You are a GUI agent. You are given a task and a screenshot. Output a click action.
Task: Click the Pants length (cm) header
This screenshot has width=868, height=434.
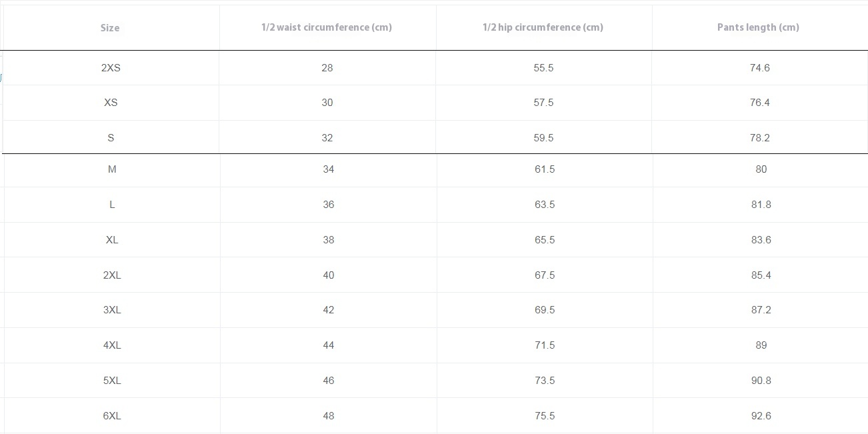(758, 27)
